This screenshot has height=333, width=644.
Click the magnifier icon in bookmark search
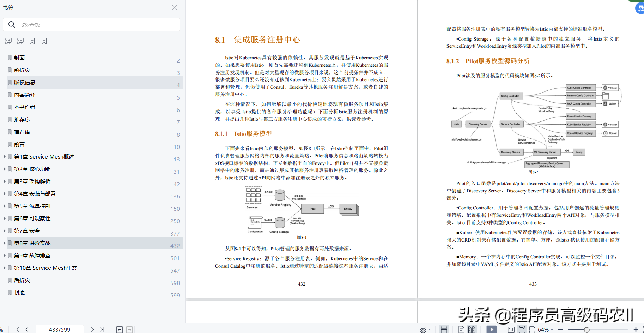tap(12, 24)
